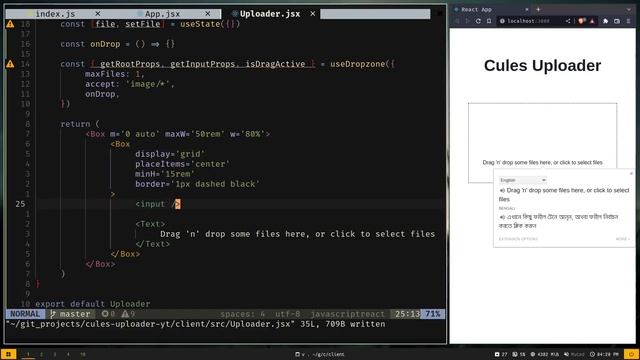640x360 pixels.
Task: Open browser extensions puzzle icon
Action: coord(606,21)
